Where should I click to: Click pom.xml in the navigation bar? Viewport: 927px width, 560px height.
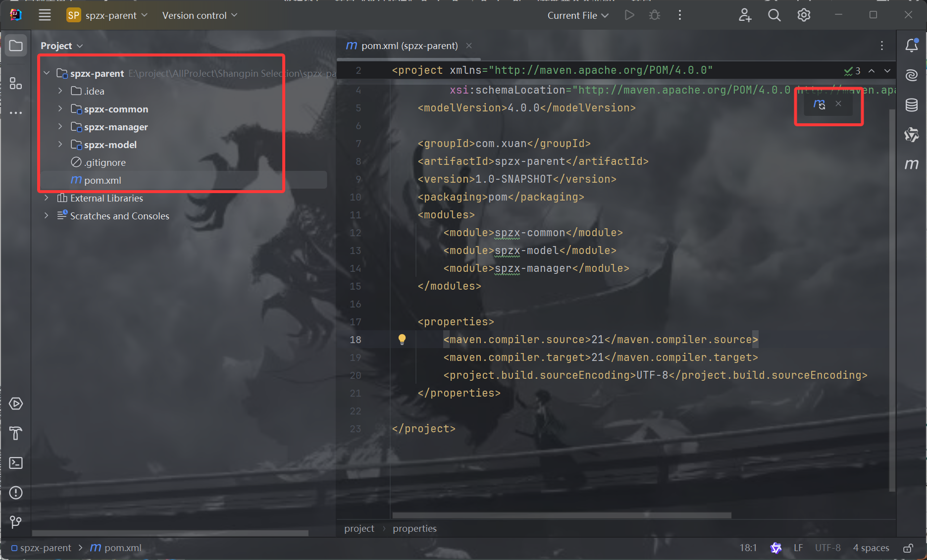[x=116, y=548]
